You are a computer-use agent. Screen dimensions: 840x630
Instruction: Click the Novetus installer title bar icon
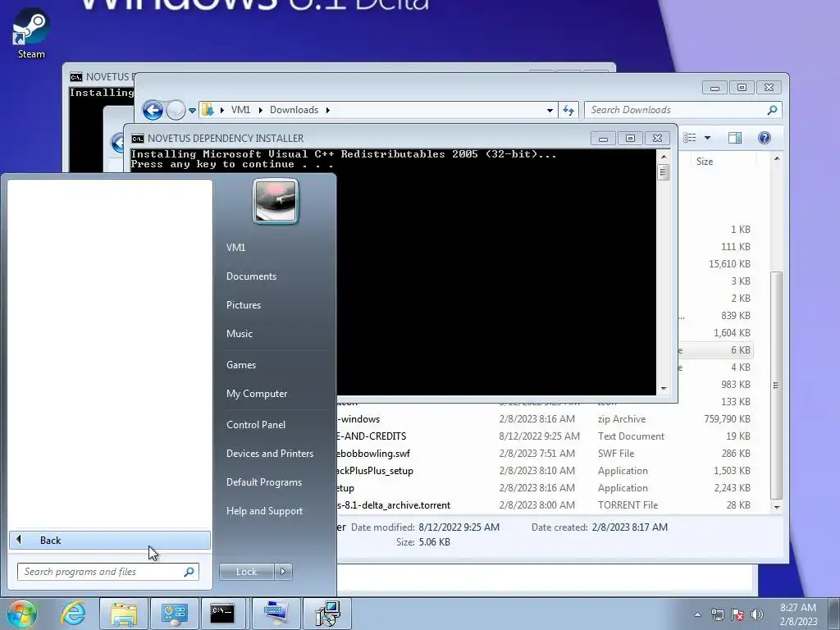click(x=138, y=138)
